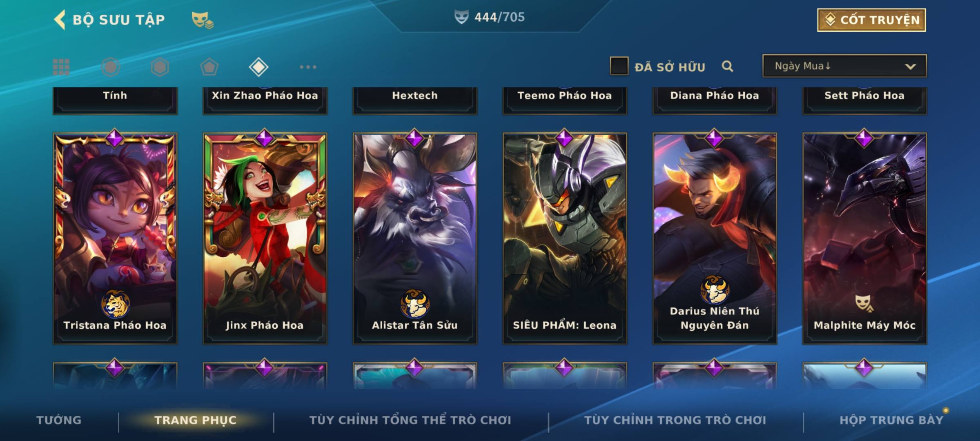Viewport: 980px width, 441px height.
Task: Click the sort dropdown chevron arrow
Action: click(910, 67)
